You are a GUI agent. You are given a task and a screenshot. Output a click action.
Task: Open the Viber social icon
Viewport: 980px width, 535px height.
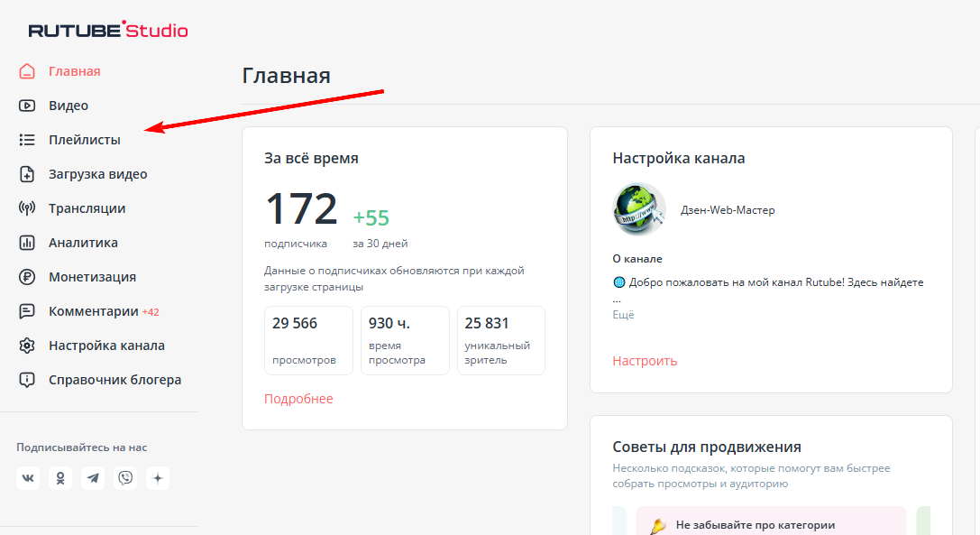(125, 478)
